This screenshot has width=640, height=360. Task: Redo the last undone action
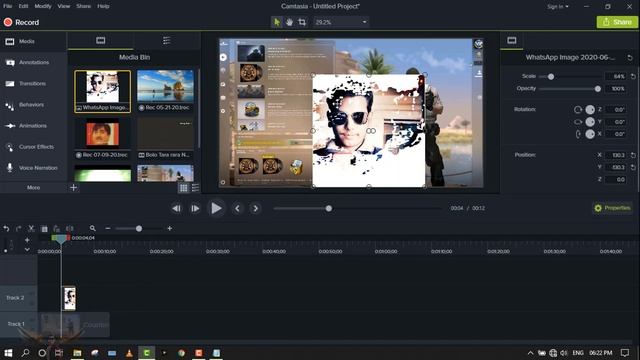coord(18,229)
